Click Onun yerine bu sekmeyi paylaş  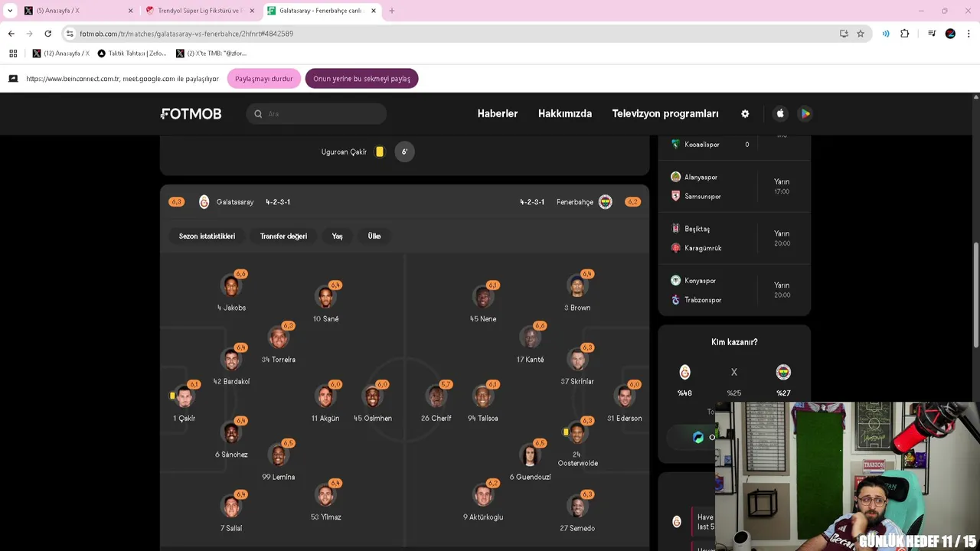tap(361, 79)
